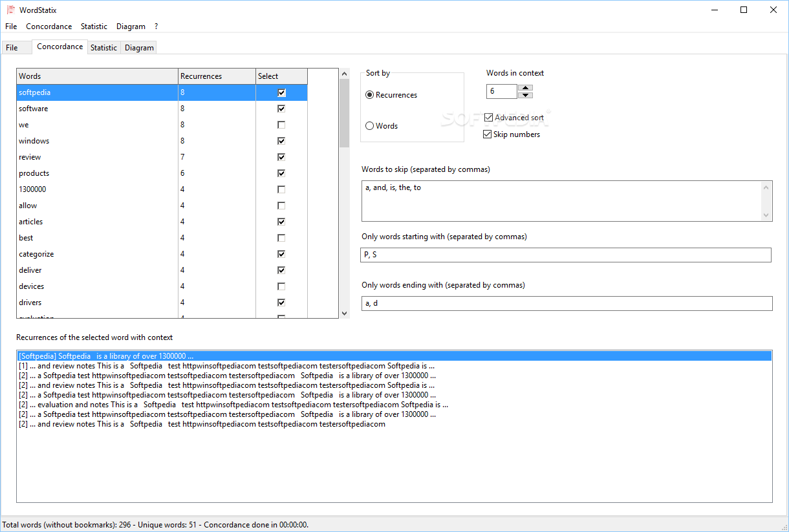Select the 'windows' word row

pos(162,141)
